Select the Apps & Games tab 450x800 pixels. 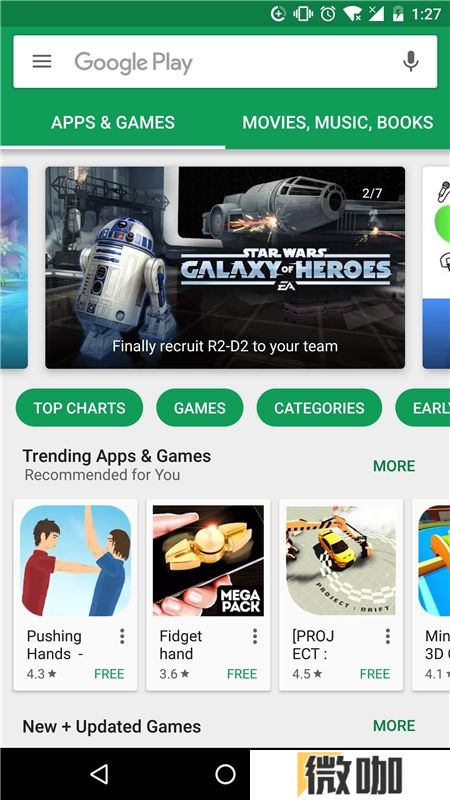[x=113, y=122]
